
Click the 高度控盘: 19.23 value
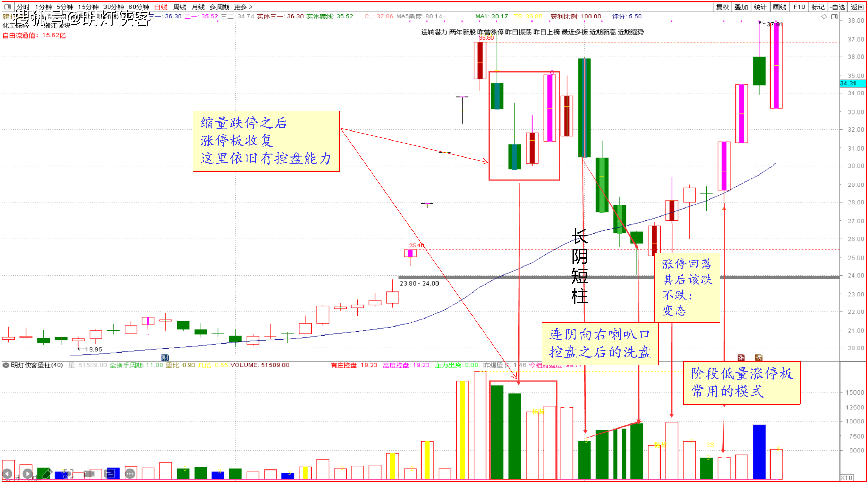pyautogui.click(x=406, y=365)
